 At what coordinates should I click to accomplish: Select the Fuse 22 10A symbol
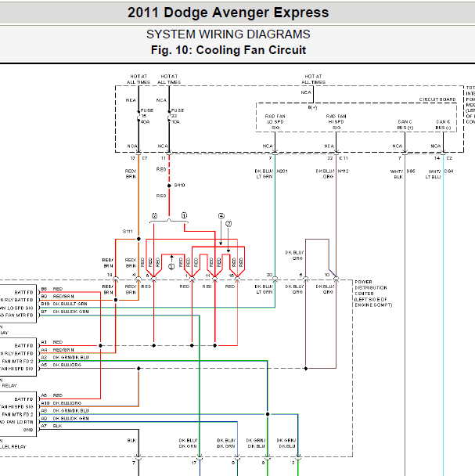click(x=169, y=116)
